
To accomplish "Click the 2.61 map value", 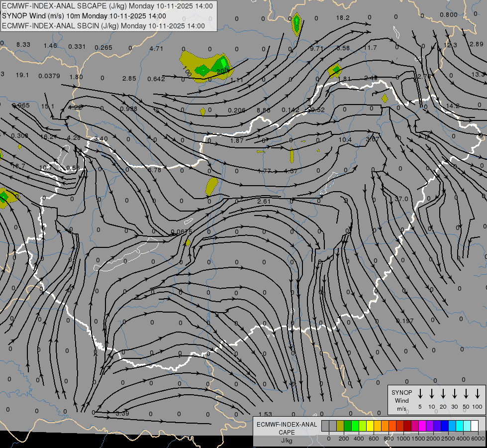I will (x=264, y=202).
